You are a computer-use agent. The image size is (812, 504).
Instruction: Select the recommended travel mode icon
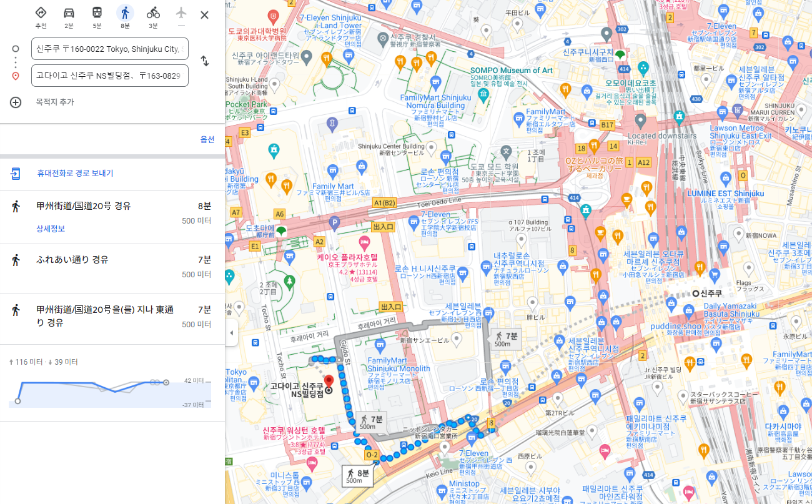point(41,12)
